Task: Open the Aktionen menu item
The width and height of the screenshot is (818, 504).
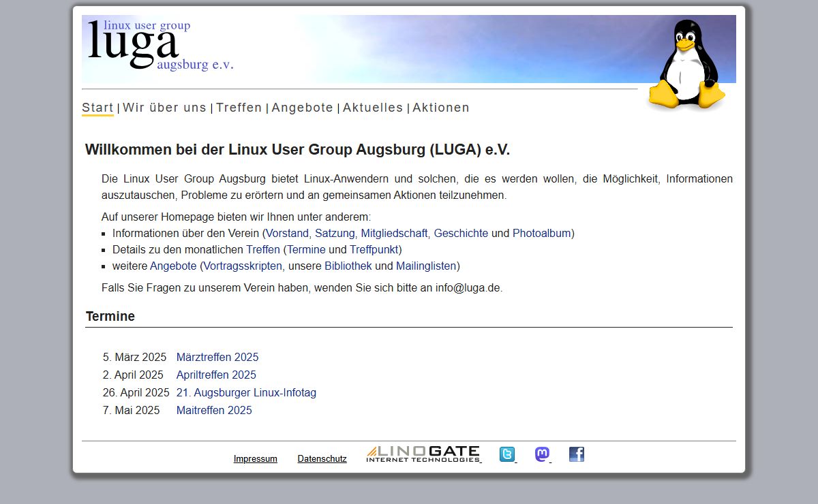Action: coord(441,108)
